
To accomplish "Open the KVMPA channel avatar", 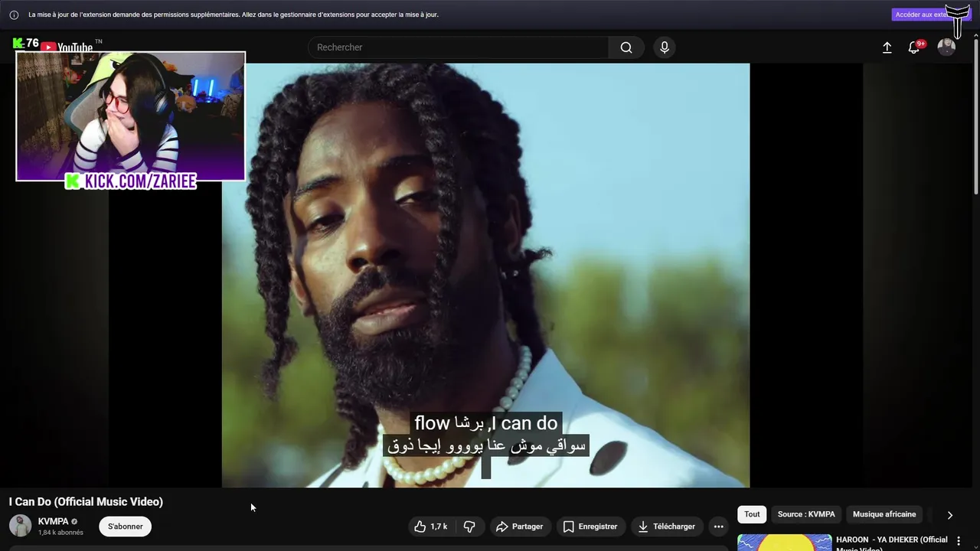I will click(20, 526).
